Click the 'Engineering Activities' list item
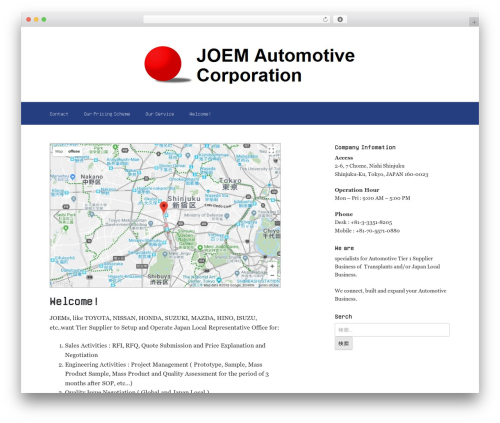The image size is (500, 423). tap(167, 374)
